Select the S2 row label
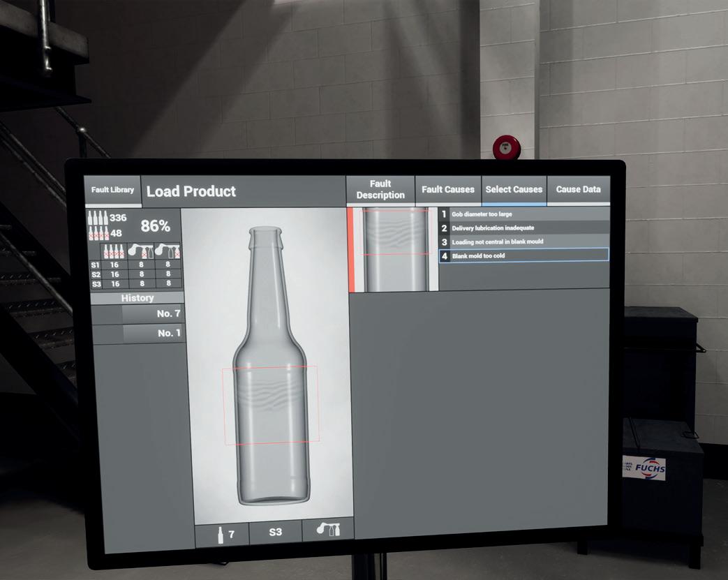Screen dimensions: 728x580 [96, 274]
